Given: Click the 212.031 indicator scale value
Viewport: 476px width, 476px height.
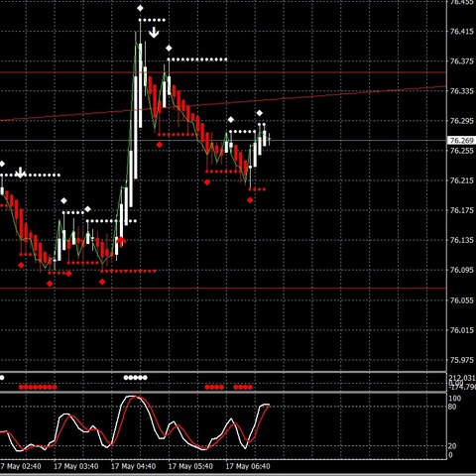Looking at the screenshot, I should point(462,378).
